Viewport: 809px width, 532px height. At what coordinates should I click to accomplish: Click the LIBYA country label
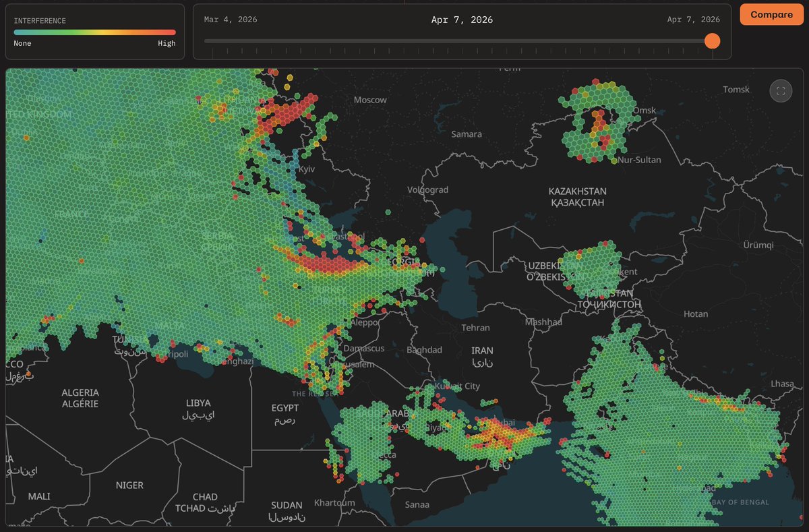[x=198, y=409]
